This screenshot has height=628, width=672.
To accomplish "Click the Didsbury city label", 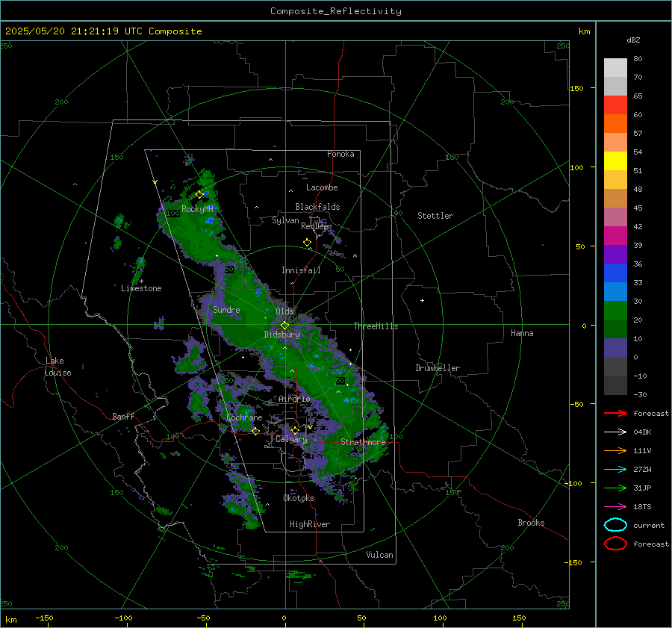I will click(281, 335).
